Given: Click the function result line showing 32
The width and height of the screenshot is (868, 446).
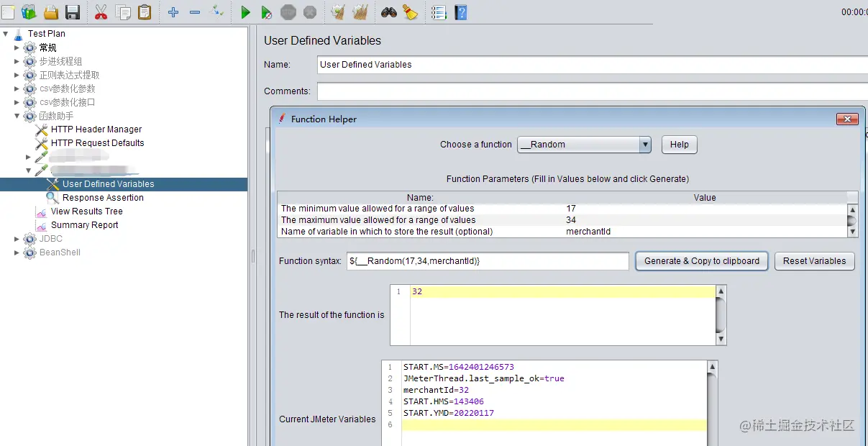Looking at the screenshot, I should 563,292.
